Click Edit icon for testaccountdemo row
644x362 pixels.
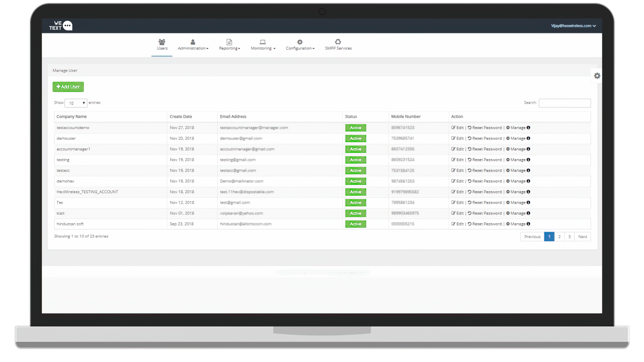453,128
